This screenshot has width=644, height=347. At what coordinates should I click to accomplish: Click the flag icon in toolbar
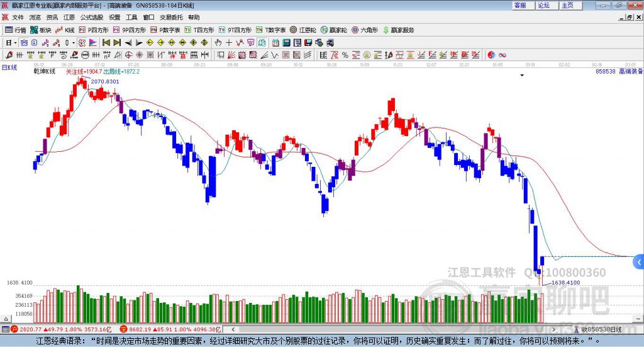point(93,43)
